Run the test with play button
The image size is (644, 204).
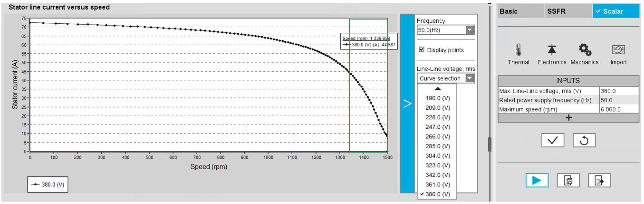coord(537,180)
